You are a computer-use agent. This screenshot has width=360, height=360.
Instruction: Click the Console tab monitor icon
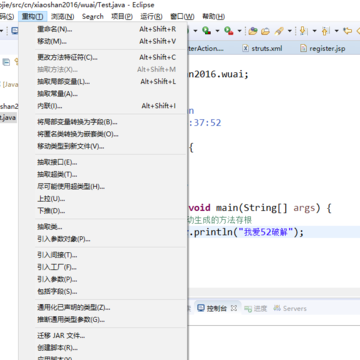[x=201, y=308]
